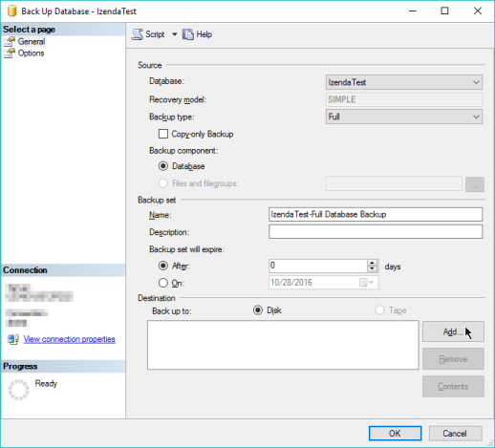Open View connection properties link
The width and height of the screenshot is (495, 448).
69,339
